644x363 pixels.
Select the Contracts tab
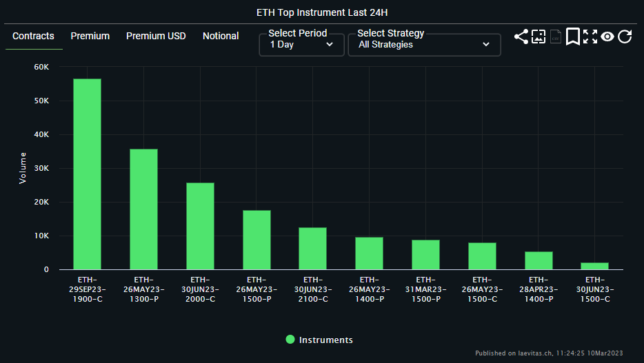(x=33, y=36)
